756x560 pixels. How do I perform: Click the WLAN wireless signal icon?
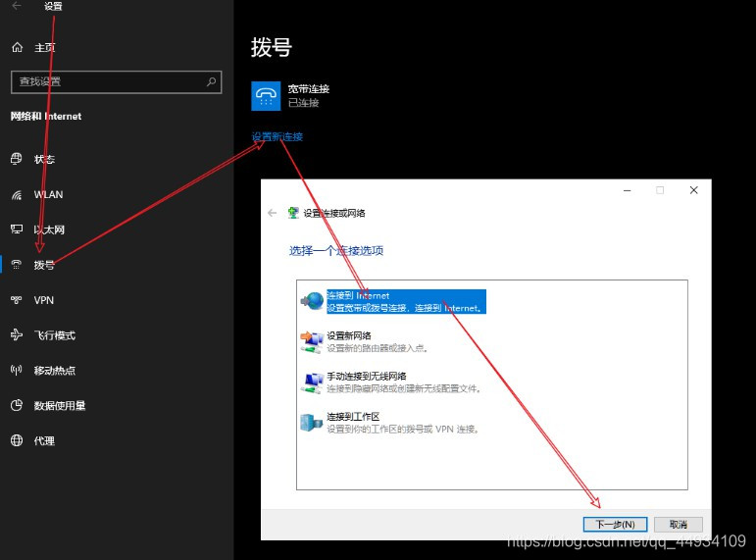pyautogui.click(x=17, y=194)
